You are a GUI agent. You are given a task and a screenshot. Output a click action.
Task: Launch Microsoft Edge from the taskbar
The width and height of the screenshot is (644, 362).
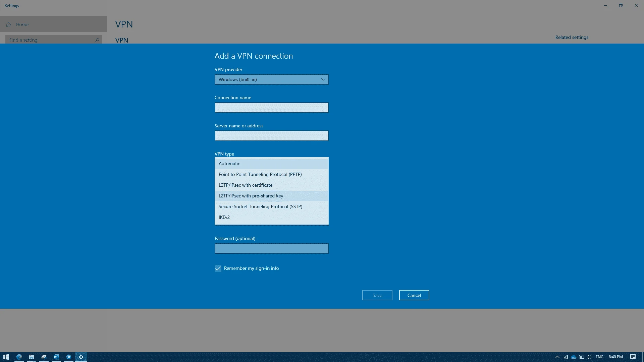(19, 357)
